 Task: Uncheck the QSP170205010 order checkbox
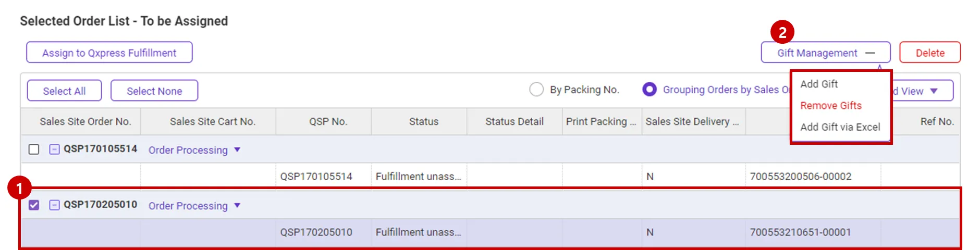click(34, 205)
